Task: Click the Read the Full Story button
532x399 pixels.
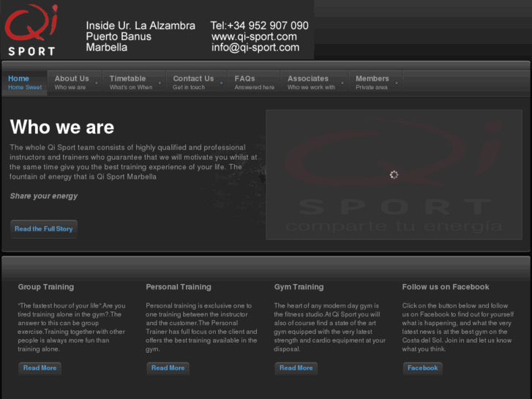Action: [x=44, y=229]
